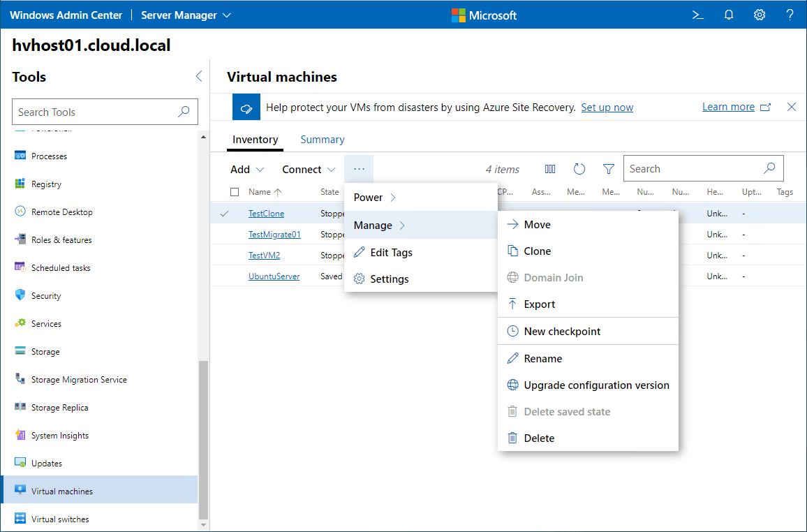
Task: Deselect the TestClone row checkmark
Action: [224, 214]
